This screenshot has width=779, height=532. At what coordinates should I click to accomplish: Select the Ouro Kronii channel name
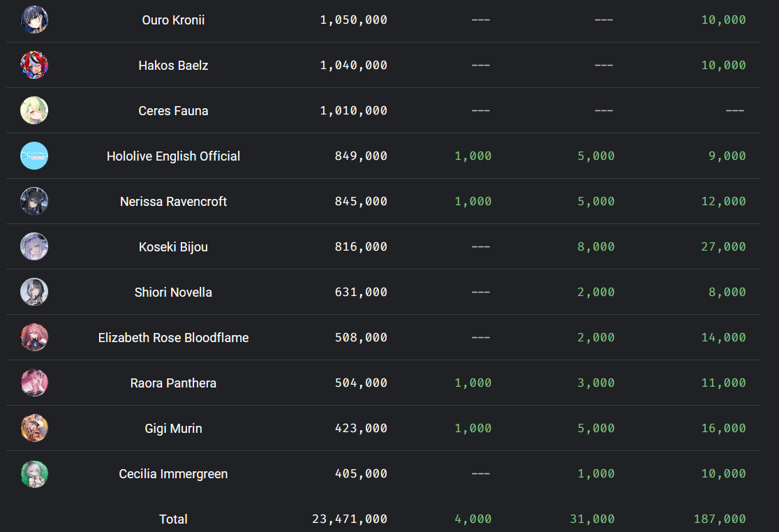(173, 20)
